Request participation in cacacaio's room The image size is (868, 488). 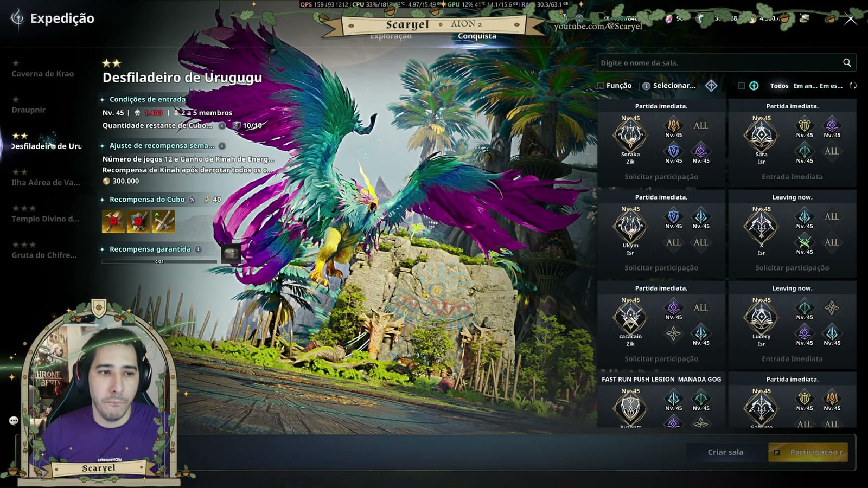point(661,359)
